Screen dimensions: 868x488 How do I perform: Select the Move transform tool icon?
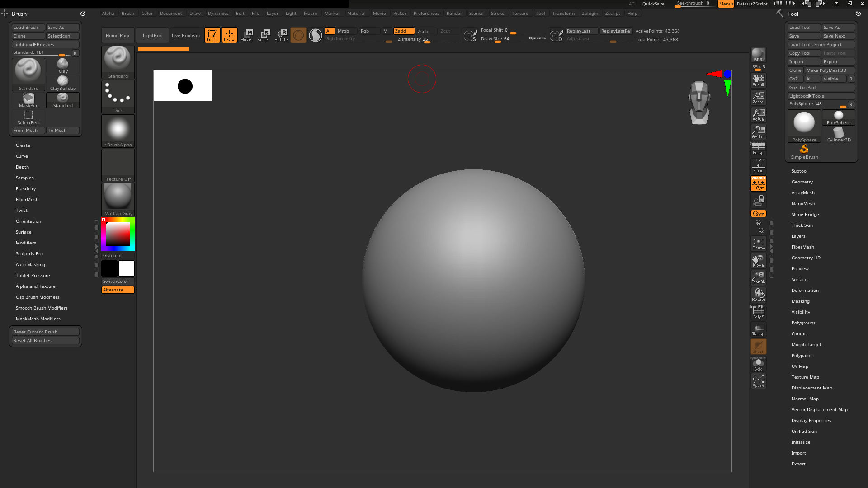coord(246,35)
